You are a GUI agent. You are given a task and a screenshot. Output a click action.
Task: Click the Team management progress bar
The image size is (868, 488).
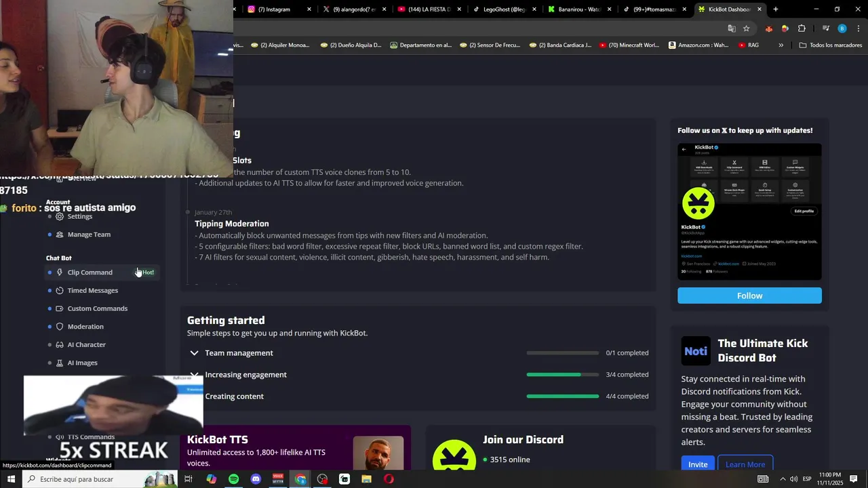point(563,353)
